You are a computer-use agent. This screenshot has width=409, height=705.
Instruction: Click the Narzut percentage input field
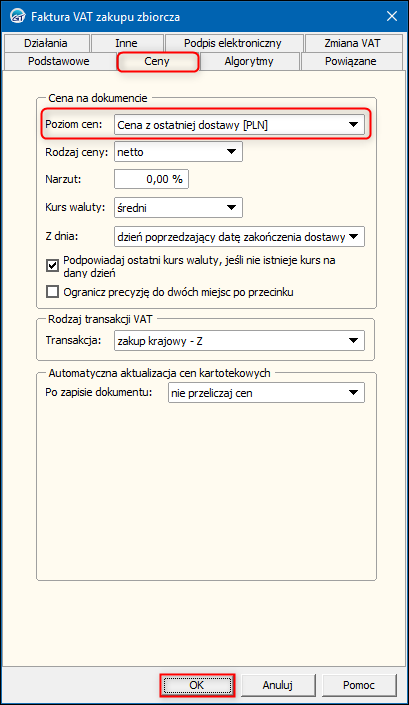151,179
